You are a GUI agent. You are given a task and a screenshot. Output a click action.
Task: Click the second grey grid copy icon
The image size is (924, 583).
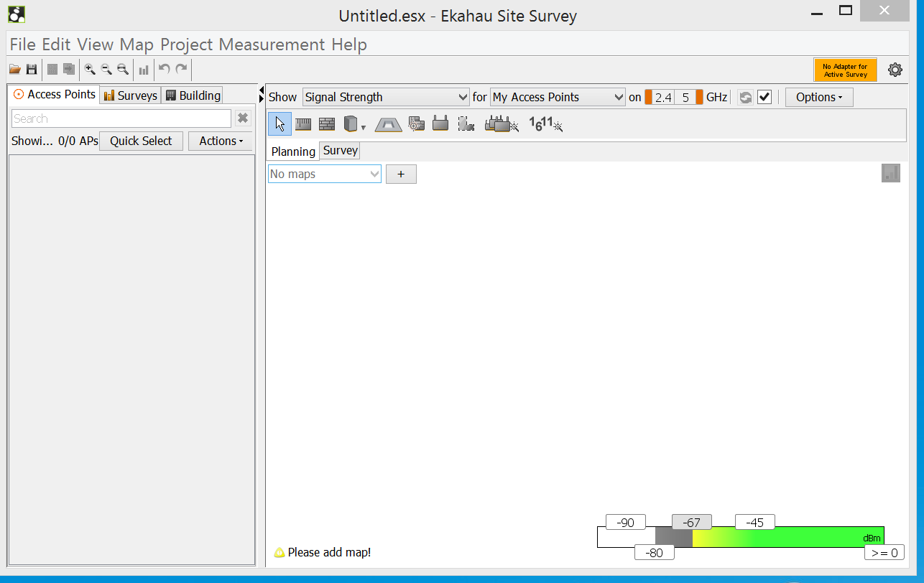click(x=69, y=70)
